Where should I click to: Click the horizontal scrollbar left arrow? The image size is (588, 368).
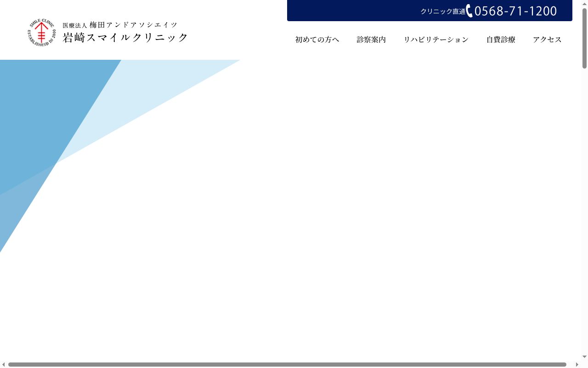pyautogui.click(x=4, y=365)
